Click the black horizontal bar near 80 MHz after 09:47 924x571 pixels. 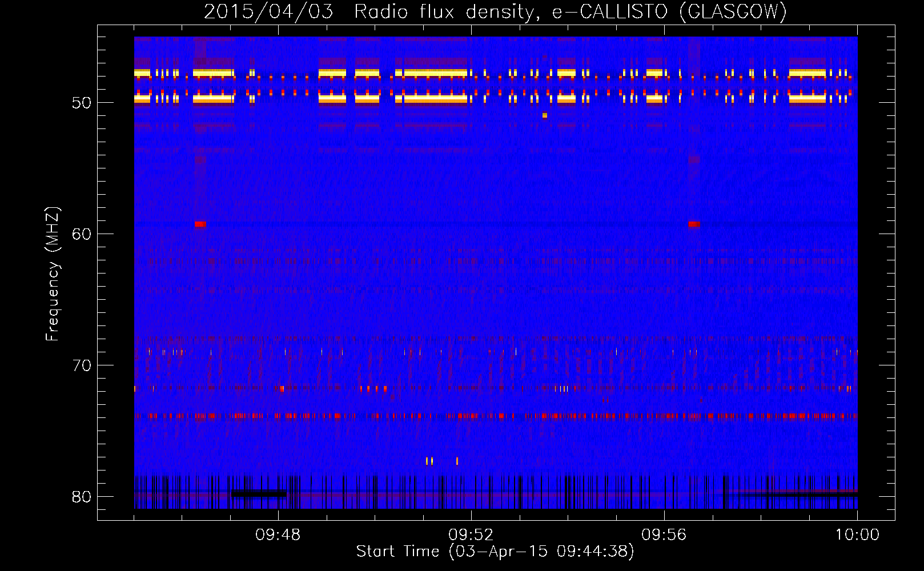pyautogui.click(x=259, y=493)
